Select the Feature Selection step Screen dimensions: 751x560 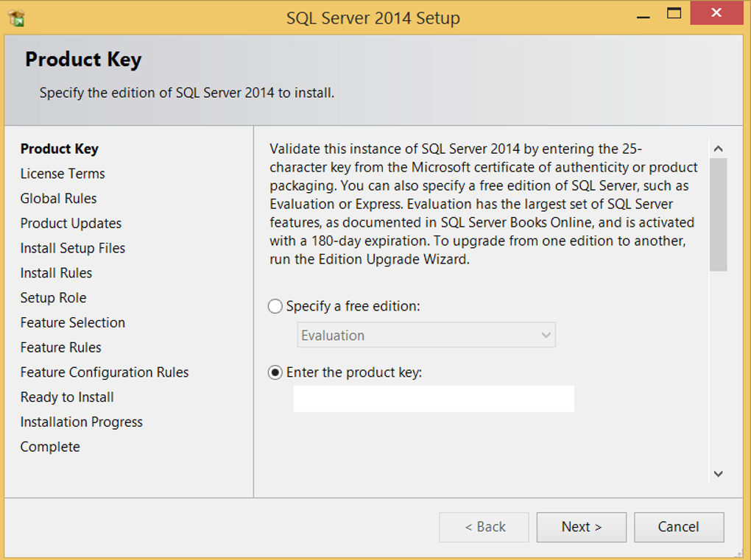(x=73, y=323)
